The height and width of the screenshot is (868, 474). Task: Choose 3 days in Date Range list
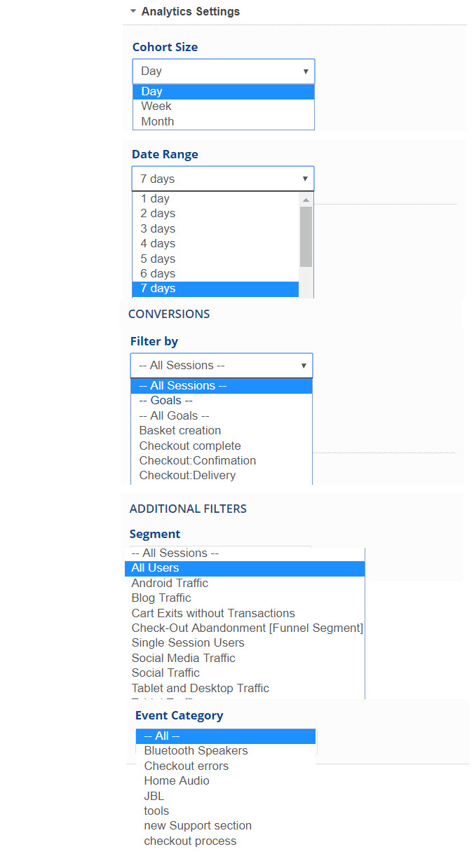tap(158, 228)
